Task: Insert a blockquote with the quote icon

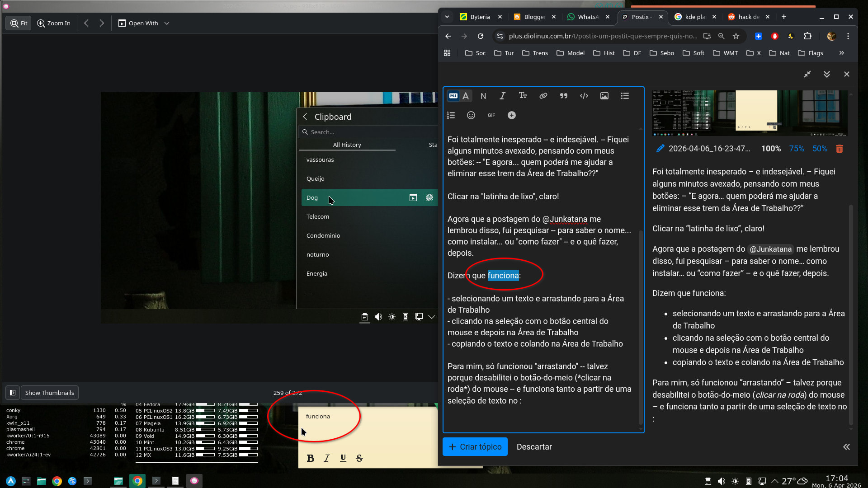Action: 563,96
